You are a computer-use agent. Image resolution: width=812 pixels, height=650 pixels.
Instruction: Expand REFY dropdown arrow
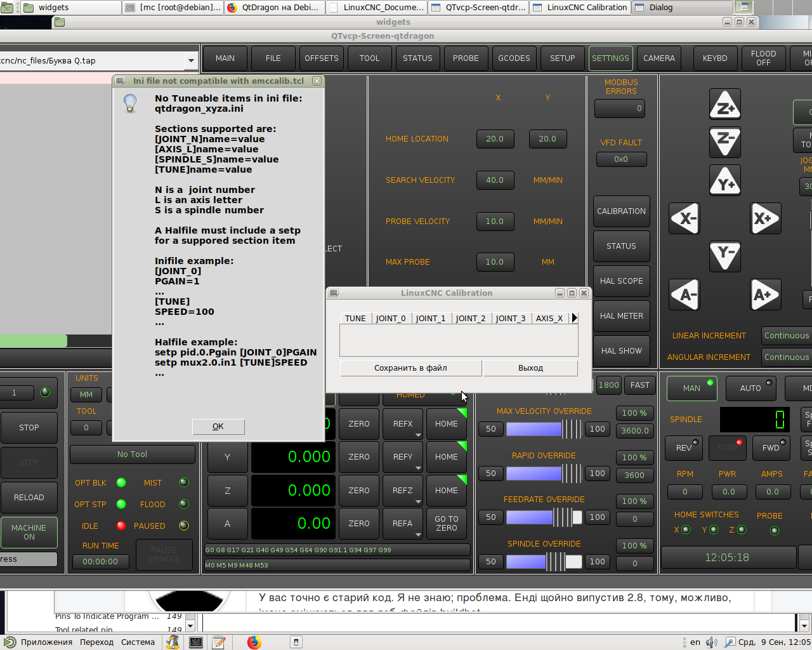pyautogui.click(x=418, y=468)
